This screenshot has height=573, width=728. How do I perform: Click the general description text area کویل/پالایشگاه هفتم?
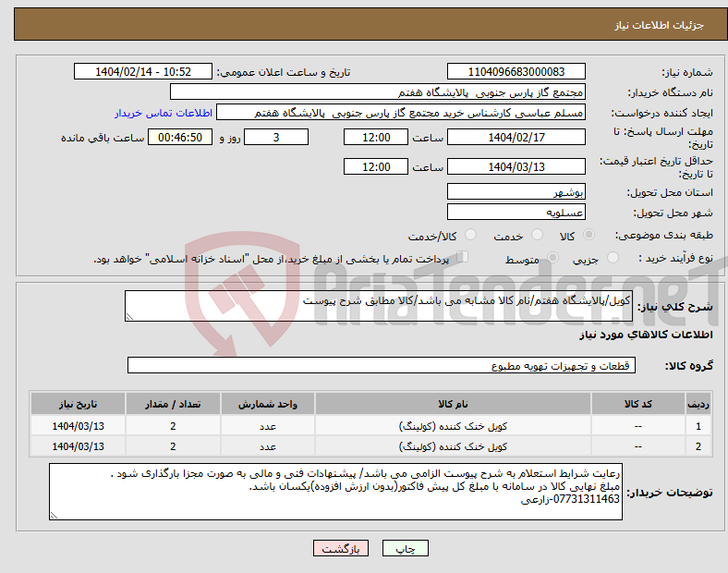(379, 306)
